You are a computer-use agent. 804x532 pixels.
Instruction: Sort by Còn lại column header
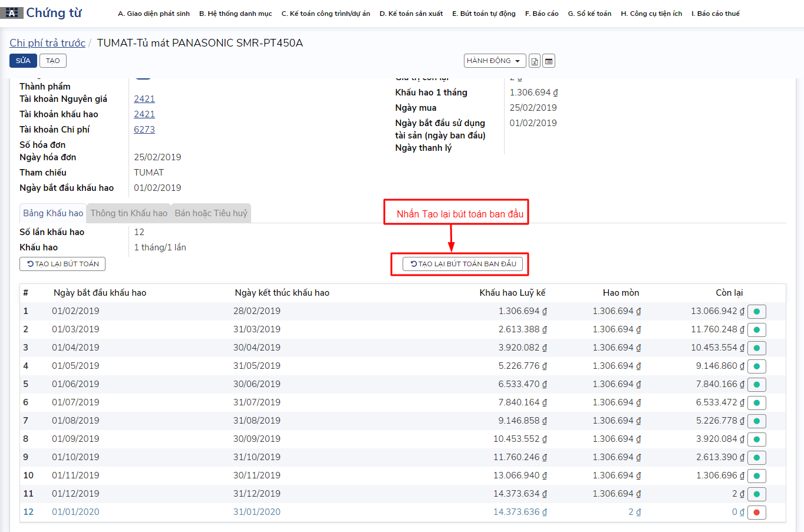(729, 293)
